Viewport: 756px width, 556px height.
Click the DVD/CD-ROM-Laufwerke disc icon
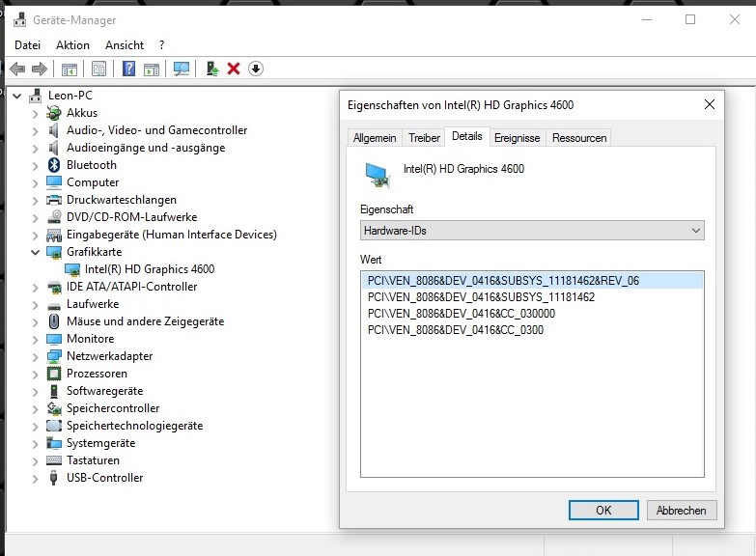click(x=54, y=217)
